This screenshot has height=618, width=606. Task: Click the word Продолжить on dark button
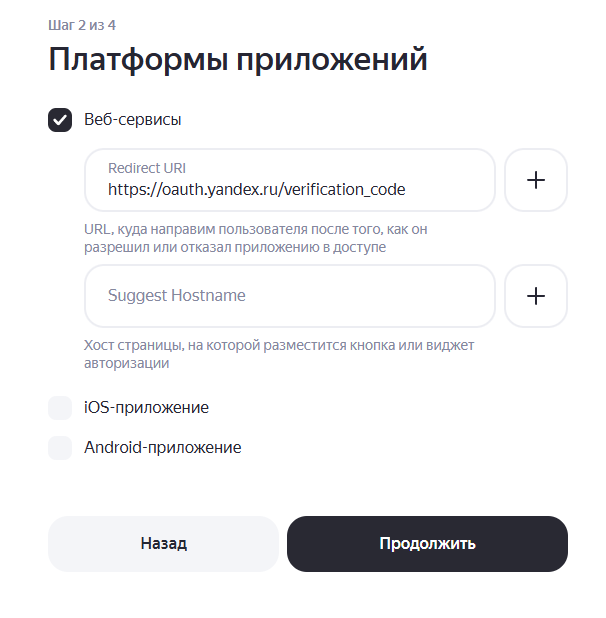427,544
